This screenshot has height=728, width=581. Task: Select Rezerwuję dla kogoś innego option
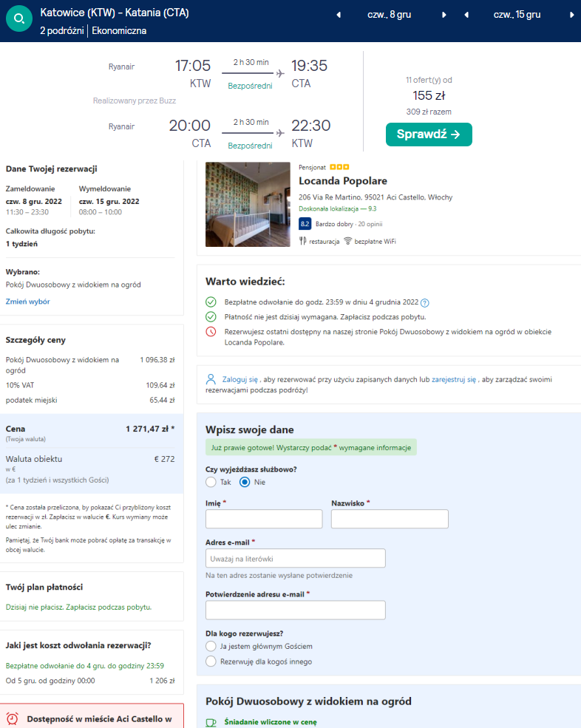211,661
